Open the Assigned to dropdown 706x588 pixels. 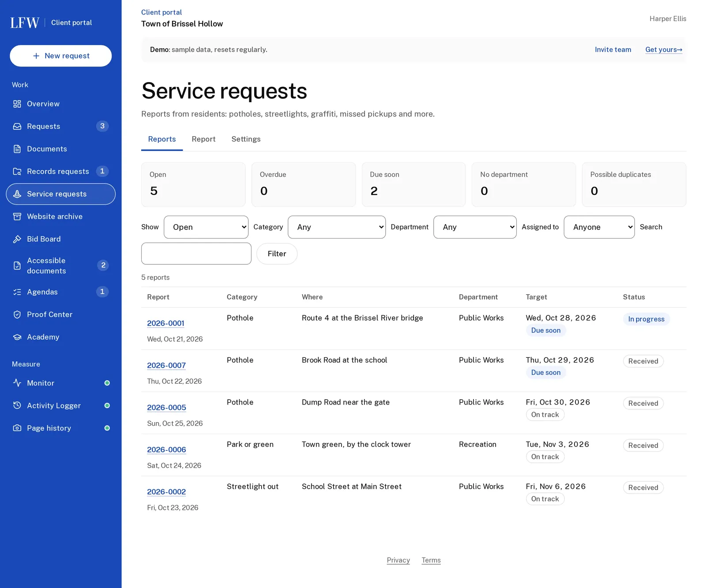(x=599, y=227)
